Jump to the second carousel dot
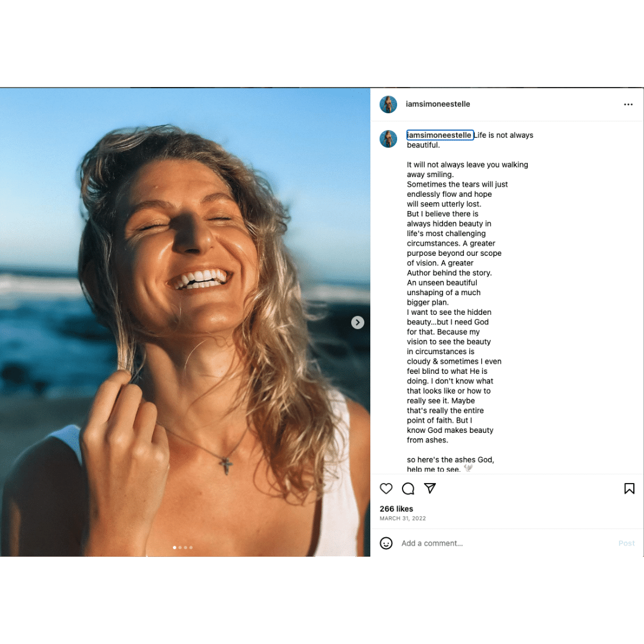The height and width of the screenshot is (644, 644). pos(180,547)
